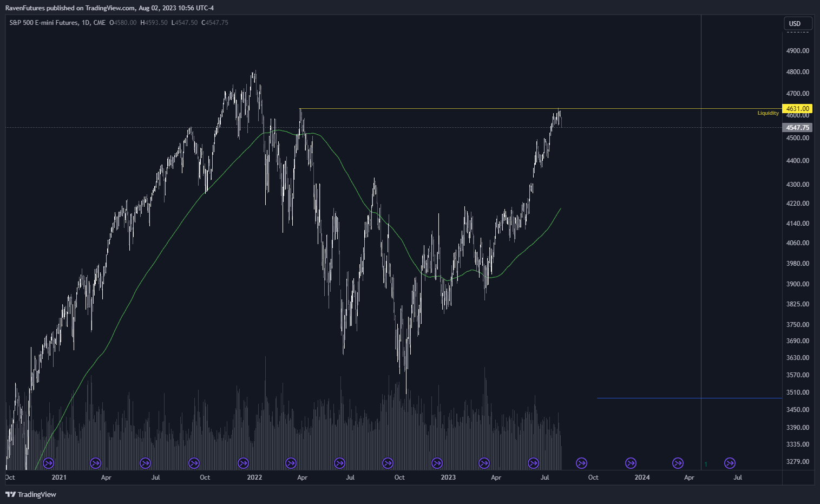Click the 4300.00 price axis label
Image resolution: width=820 pixels, height=504 pixels.
797,185
